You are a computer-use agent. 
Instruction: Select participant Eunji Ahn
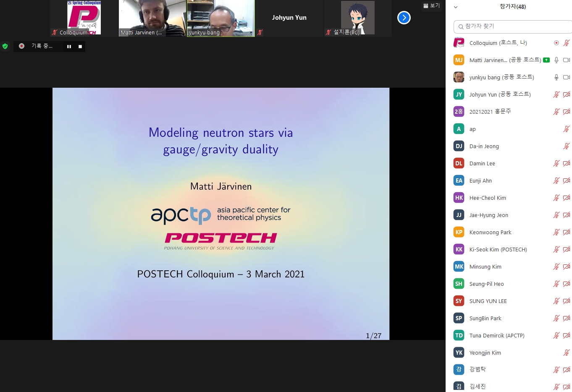tap(480, 180)
